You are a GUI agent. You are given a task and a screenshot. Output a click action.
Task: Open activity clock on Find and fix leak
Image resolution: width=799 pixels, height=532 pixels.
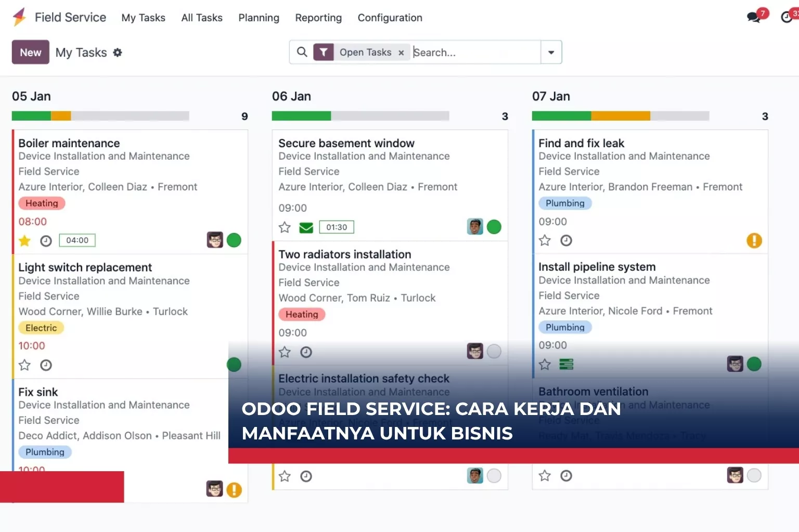[x=566, y=240]
